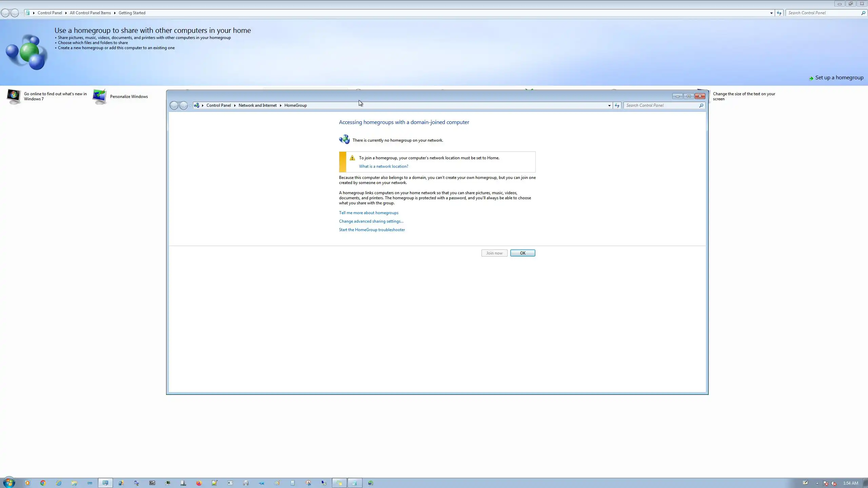Click the HomeGroup window refresh icon
Screen dimensions: 868x488
[x=617, y=105]
